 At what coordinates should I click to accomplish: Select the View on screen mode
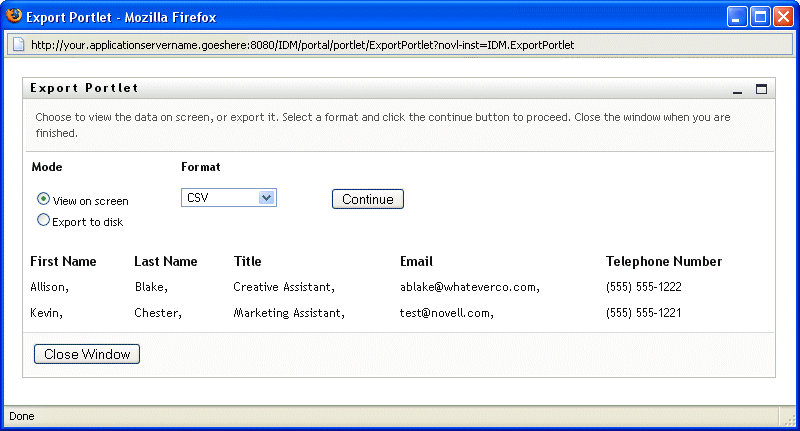pos(43,199)
